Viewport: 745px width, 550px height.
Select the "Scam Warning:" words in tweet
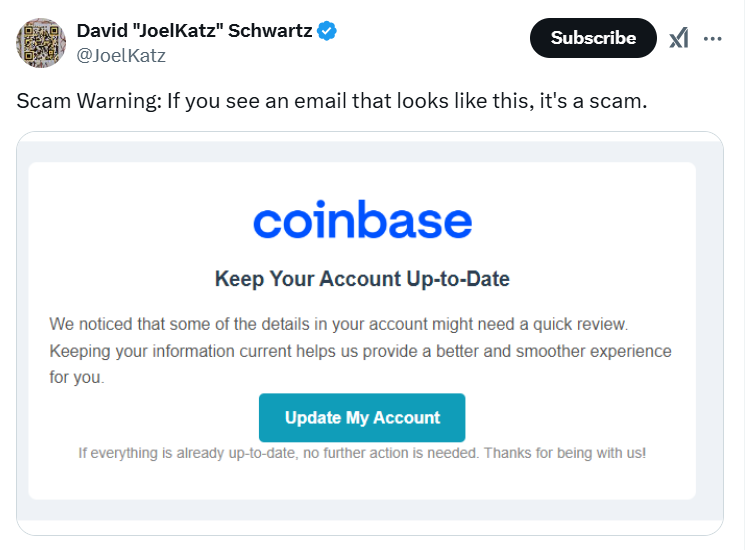tap(89, 101)
